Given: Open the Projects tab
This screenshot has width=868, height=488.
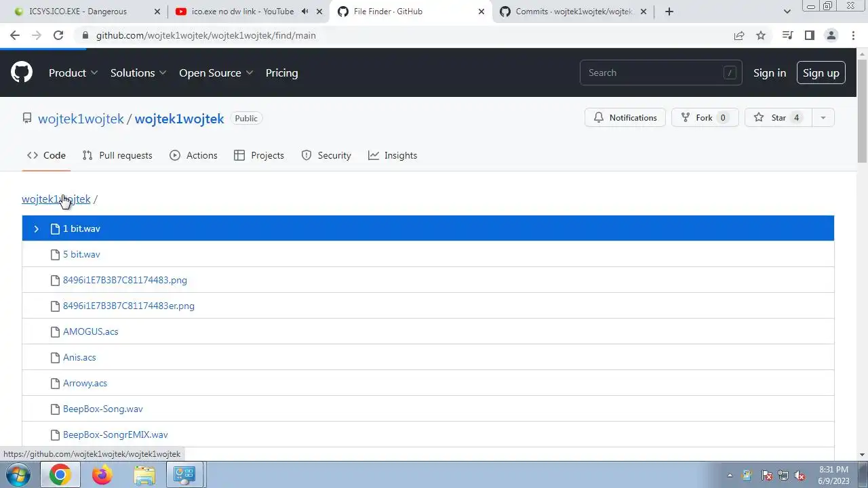Looking at the screenshot, I should (x=258, y=155).
